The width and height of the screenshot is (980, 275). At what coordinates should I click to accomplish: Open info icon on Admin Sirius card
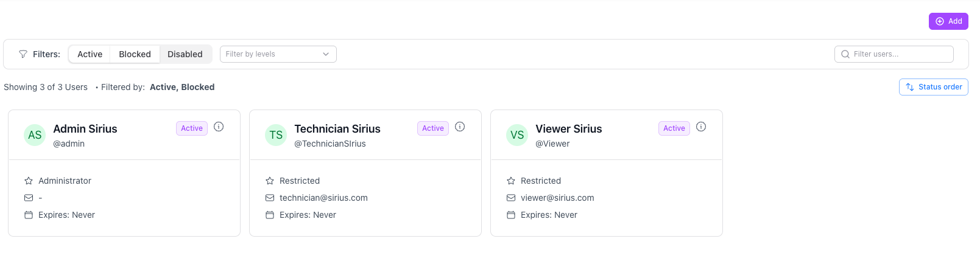click(219, 127)
